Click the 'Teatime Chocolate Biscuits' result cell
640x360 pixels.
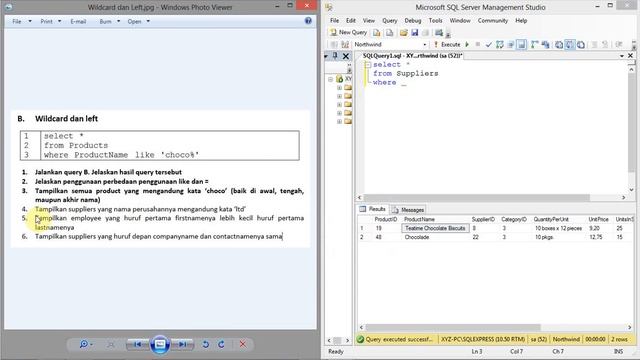[x=435, y=228]
